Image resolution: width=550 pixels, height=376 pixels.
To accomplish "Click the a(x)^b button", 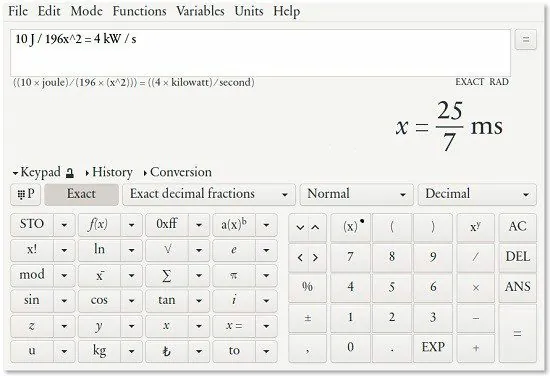I will click(234, 224).
